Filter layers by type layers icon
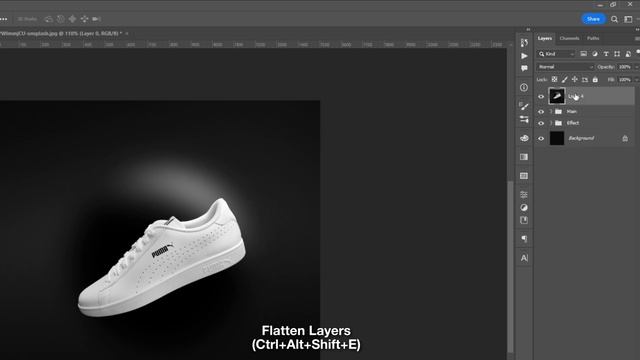 tap(606, 54)
